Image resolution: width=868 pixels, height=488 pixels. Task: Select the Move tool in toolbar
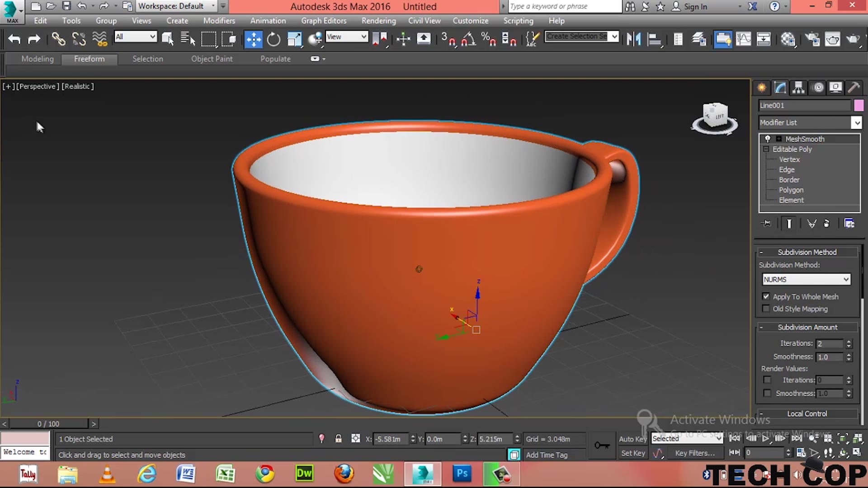point(252,39)
